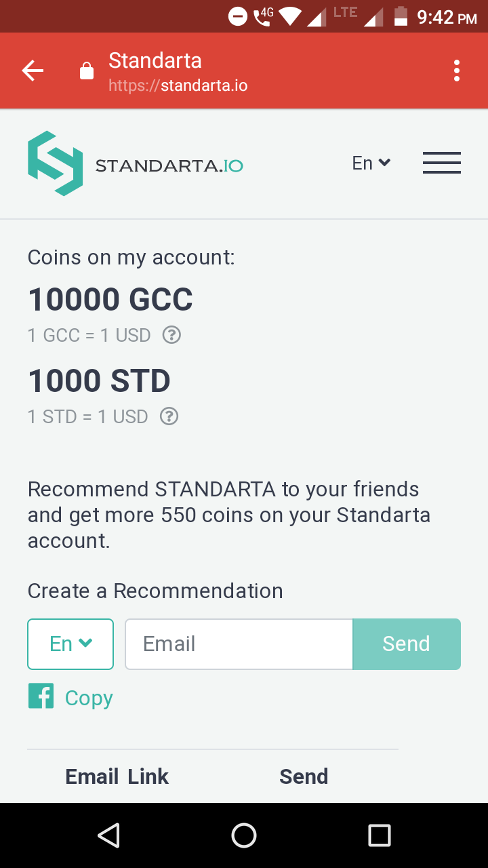Tap the secure padlock icon
The width and height of the screenshot is (488, 868).
(87, 71)
